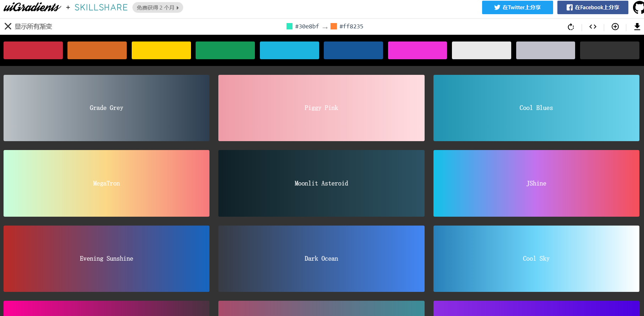Open the pink-to-dark gradient card at bottom
Image resolution: width=644 pixels, height=316 pixels.
[x=107, y=309]
